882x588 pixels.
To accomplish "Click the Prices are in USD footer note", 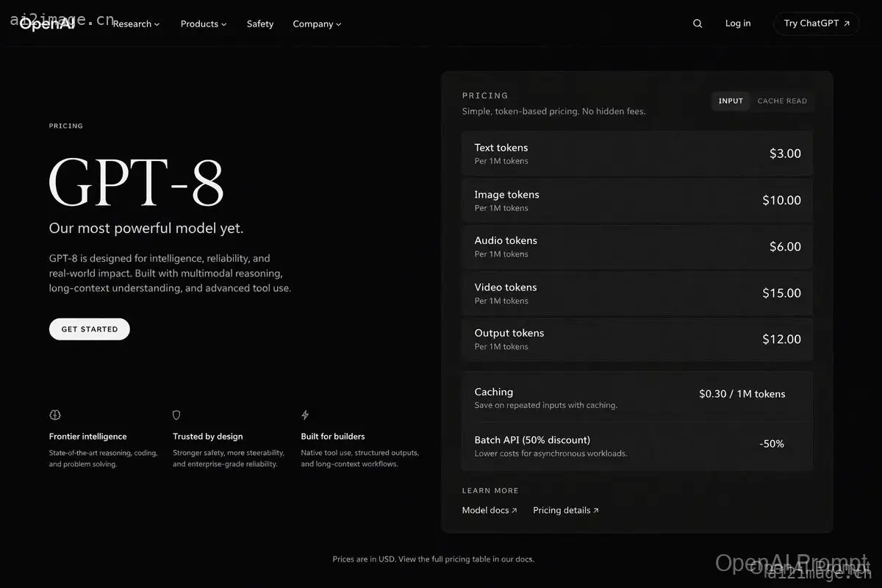I will [x=434, y=559].
